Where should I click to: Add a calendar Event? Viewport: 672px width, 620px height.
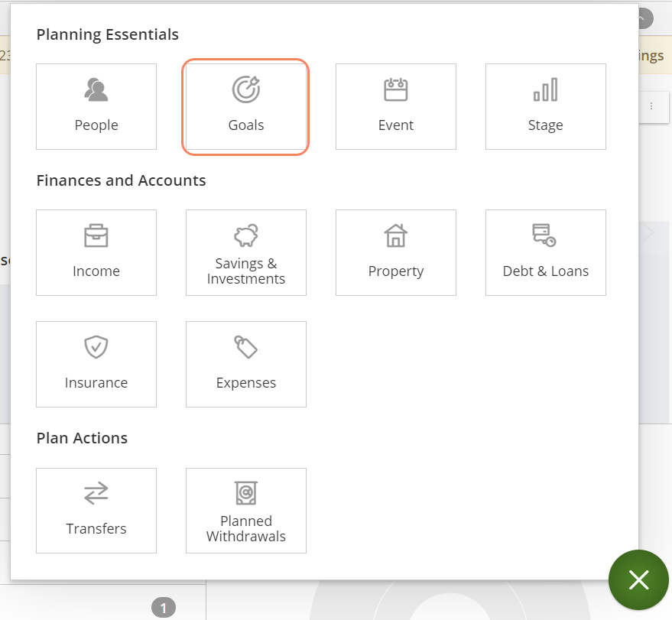pyautogui.click(x=396, y=106)
